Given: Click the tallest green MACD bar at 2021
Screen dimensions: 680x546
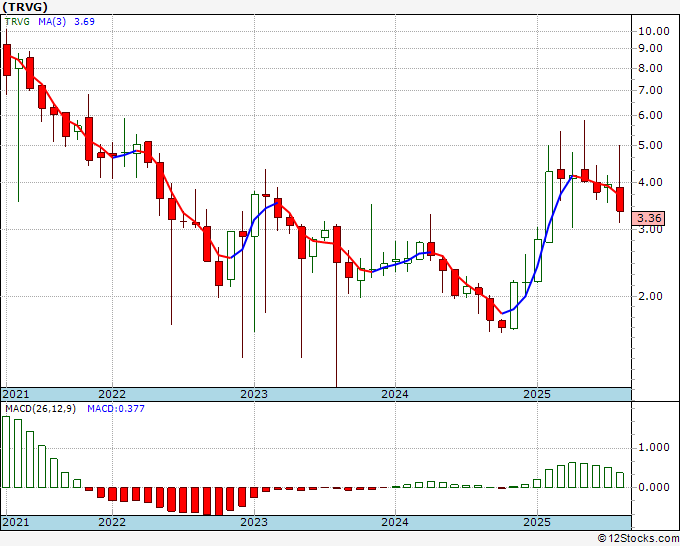Looking at the screenshot, I should pos(6,452).
